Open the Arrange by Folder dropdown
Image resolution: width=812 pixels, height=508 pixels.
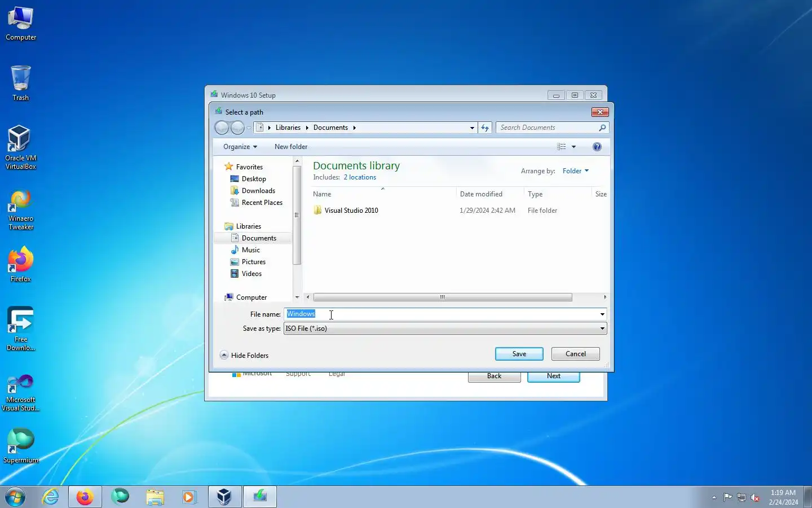coord(576,171)
